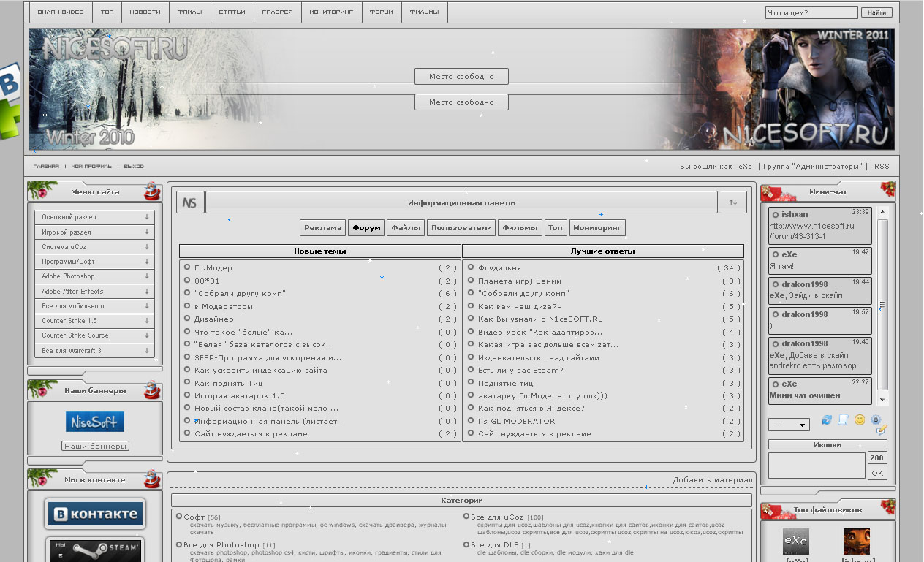
Task: Open the VKontakte banner in the sidebar
Action: click(95, 514)
